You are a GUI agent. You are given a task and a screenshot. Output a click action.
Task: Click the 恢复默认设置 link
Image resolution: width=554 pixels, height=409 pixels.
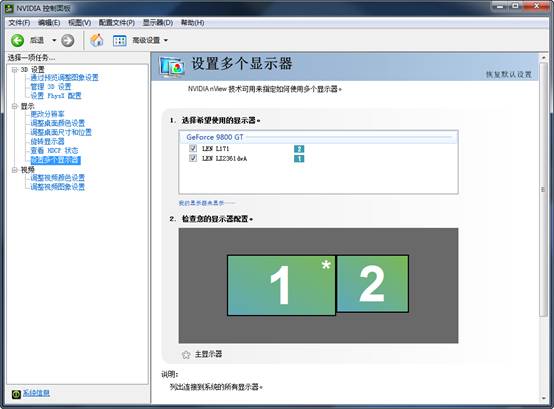pos(509,74)
